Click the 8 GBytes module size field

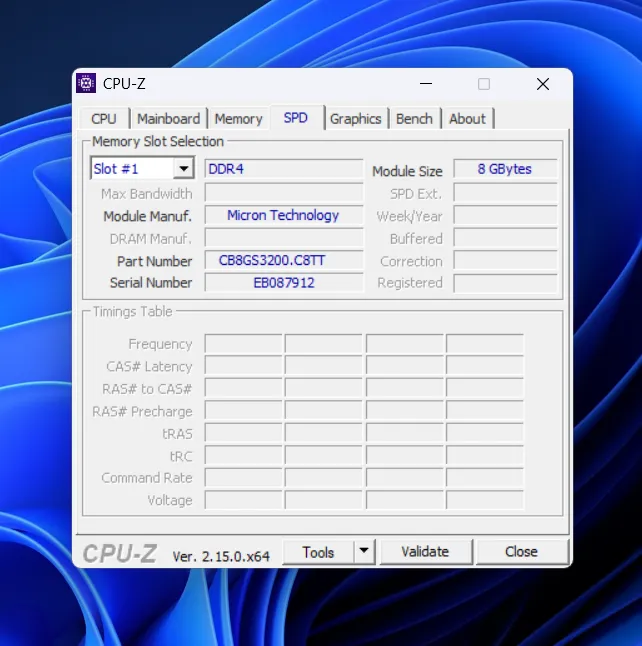pos(505,169)
